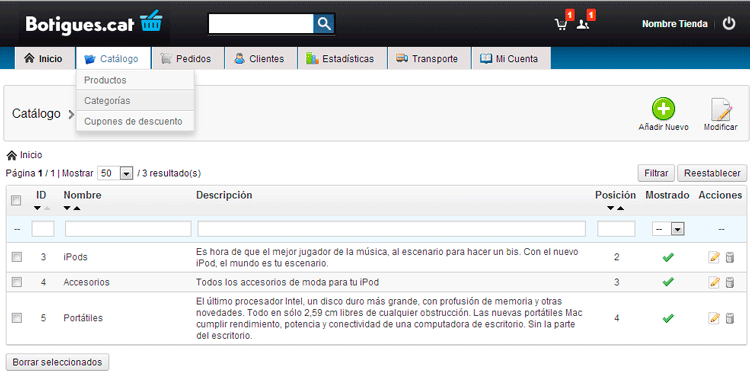Image resolution: width=750 pixels, height=375 pixels.
Task: Open the Pedidos tab
Action: (x=188, y=59)
